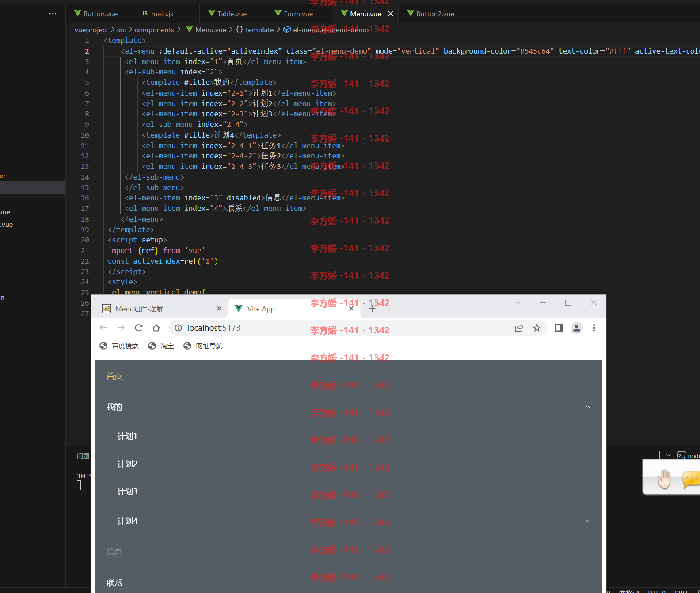Open the tab search dropdown arrow

(518, 303)
